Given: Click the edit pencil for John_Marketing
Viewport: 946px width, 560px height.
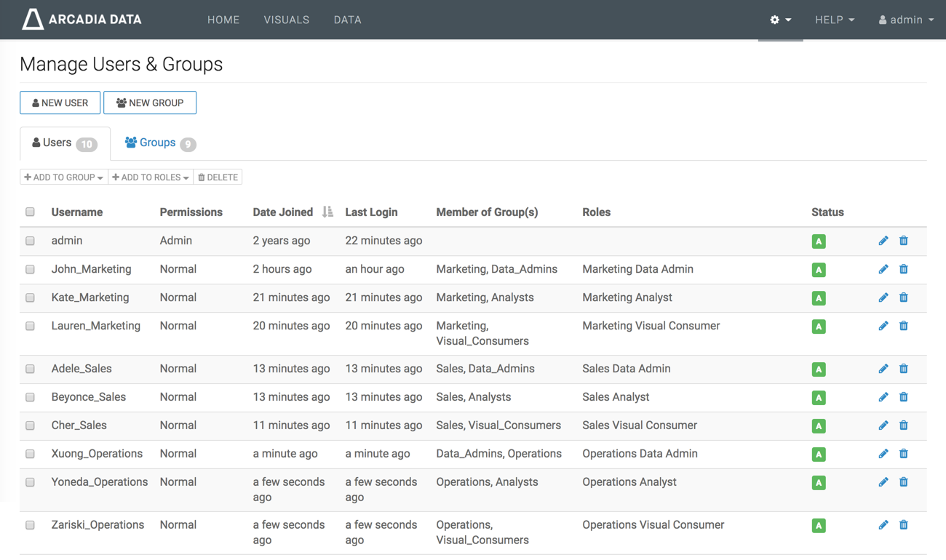Looking at the screenshot, I should 883,269.
